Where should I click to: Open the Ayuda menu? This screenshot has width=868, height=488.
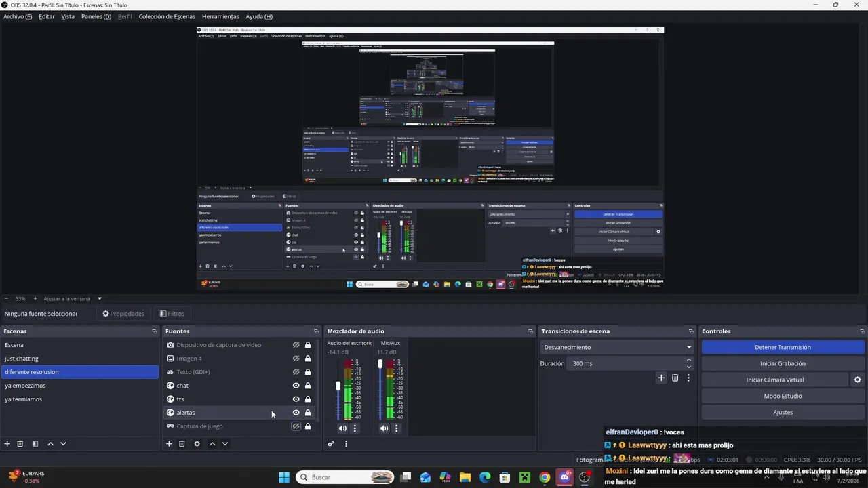point(259,16)
